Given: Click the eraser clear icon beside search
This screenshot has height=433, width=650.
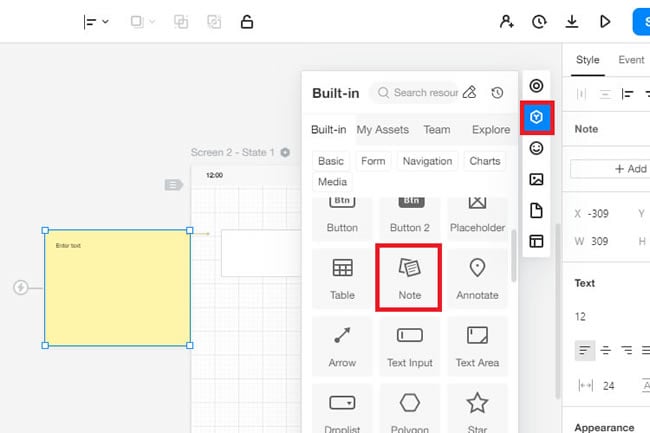Looking at the screenshot, I should click(x=469, y=92).
